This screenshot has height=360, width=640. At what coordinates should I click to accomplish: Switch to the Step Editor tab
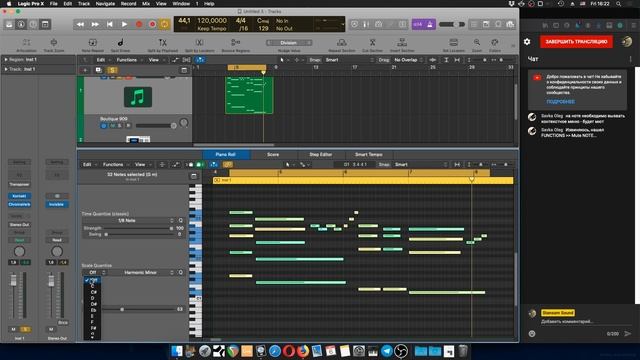pos(320,155)
